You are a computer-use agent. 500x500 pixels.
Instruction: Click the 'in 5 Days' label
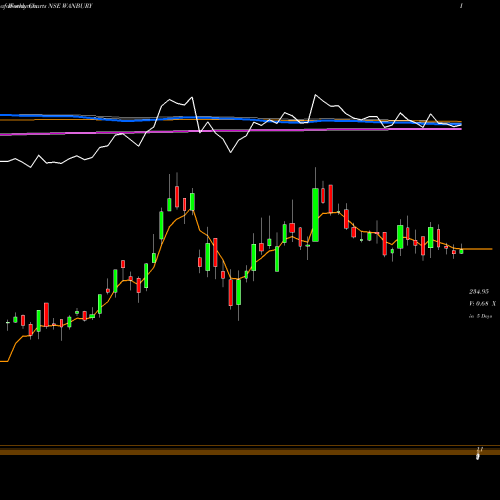click(x=481, y=316)
